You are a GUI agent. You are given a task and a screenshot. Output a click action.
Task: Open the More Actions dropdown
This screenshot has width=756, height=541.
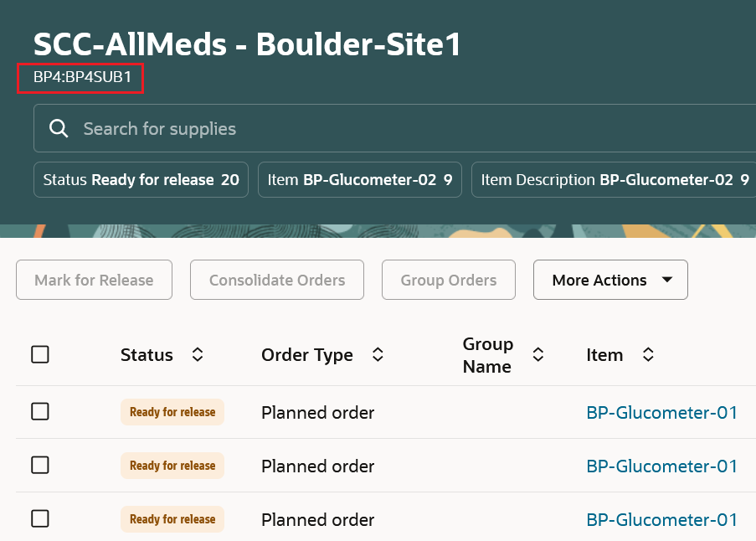click(x=610, y=280)
